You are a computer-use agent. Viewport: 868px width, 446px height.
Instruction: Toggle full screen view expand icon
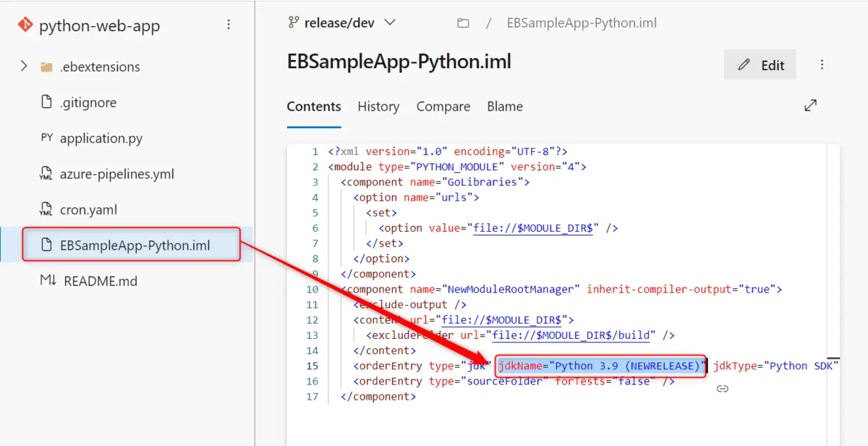click(x=811, y=106)
